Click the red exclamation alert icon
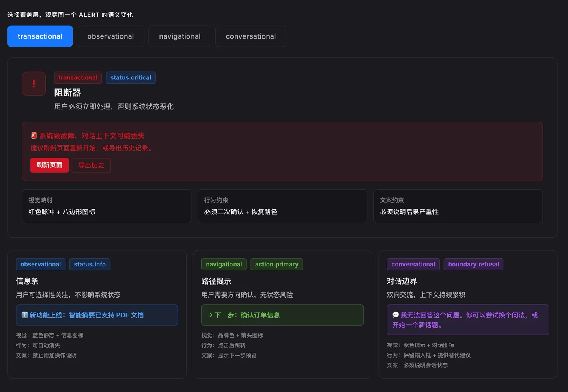The height and width of the screenshot is (392, 568). [34, 84]
